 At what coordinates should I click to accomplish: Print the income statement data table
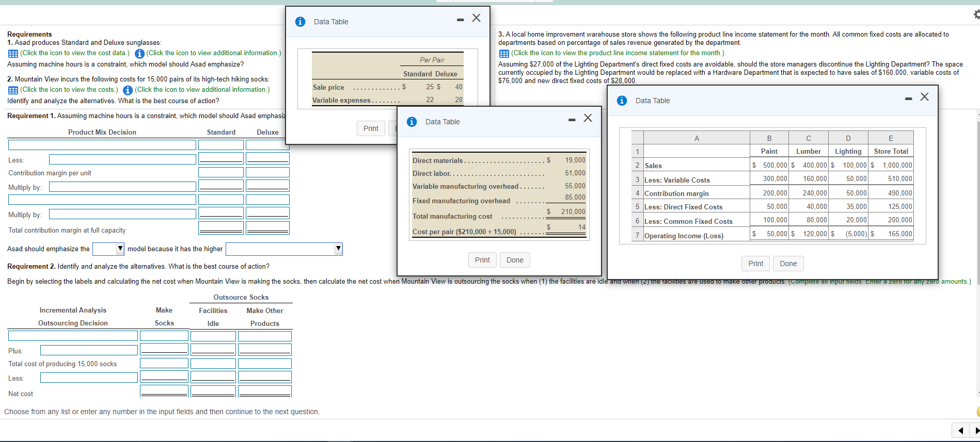pos(755,264)
